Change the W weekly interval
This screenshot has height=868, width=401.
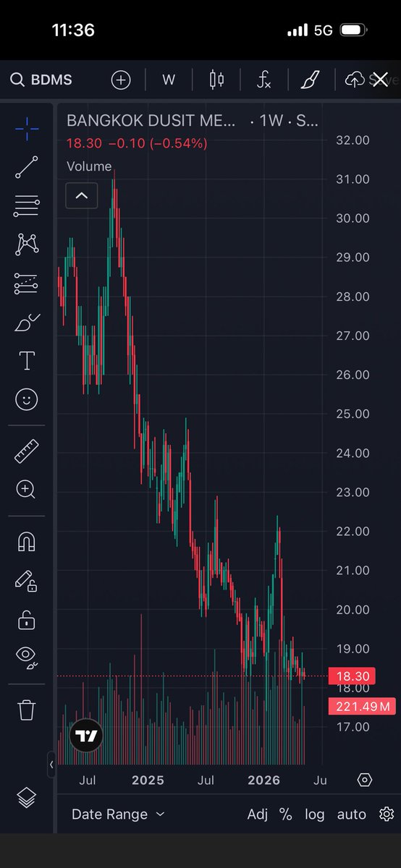(x=169, y=80)
